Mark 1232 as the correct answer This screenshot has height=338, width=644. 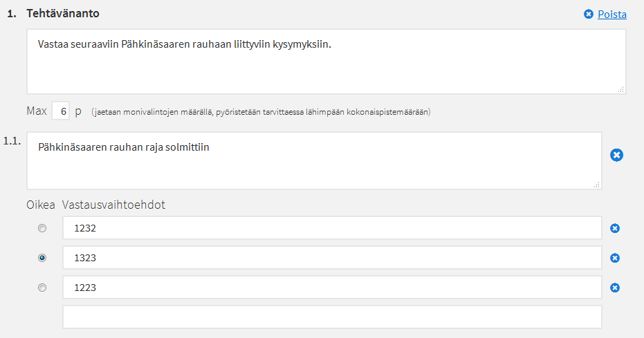tap(42, 228)
